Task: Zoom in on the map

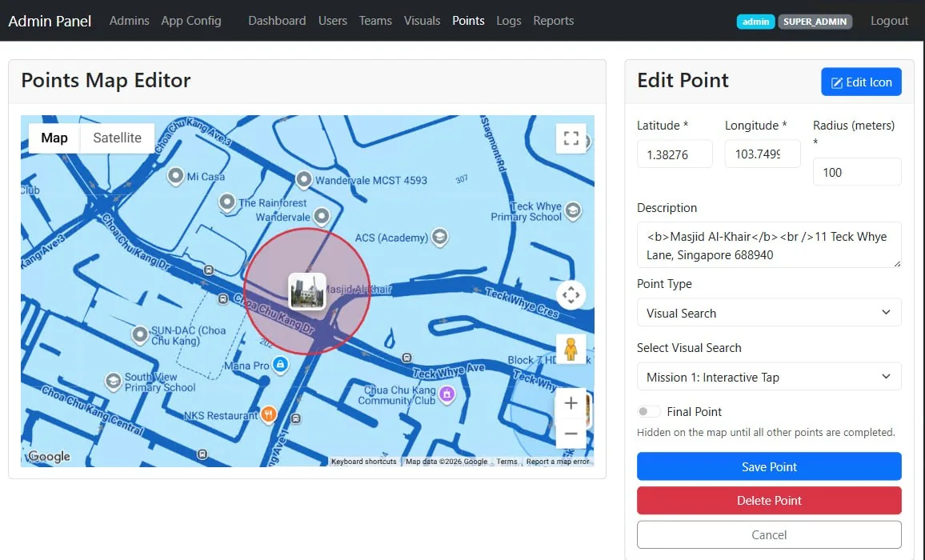Action: (x=571, y=403)
